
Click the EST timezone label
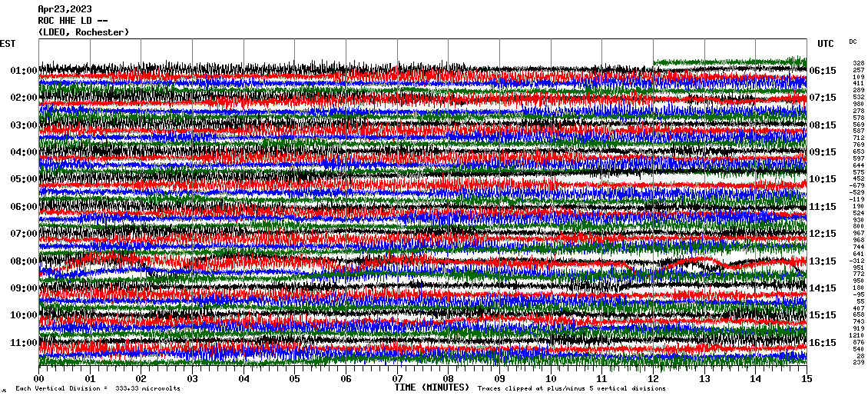8,43
